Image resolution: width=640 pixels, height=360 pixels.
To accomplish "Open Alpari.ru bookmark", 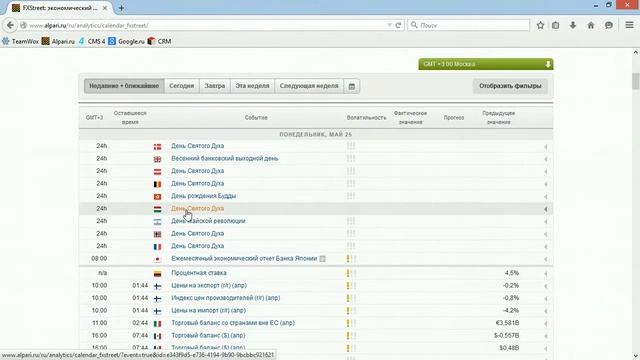I will point(58,41).
